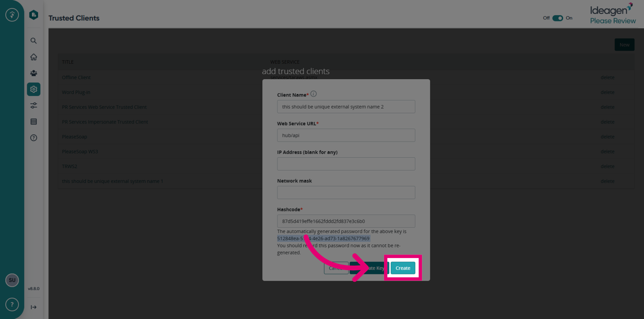Screen dimensions: 644x319
Task: Select the 'PleaseSoap WS3' title text
Action: coord(80,152)
